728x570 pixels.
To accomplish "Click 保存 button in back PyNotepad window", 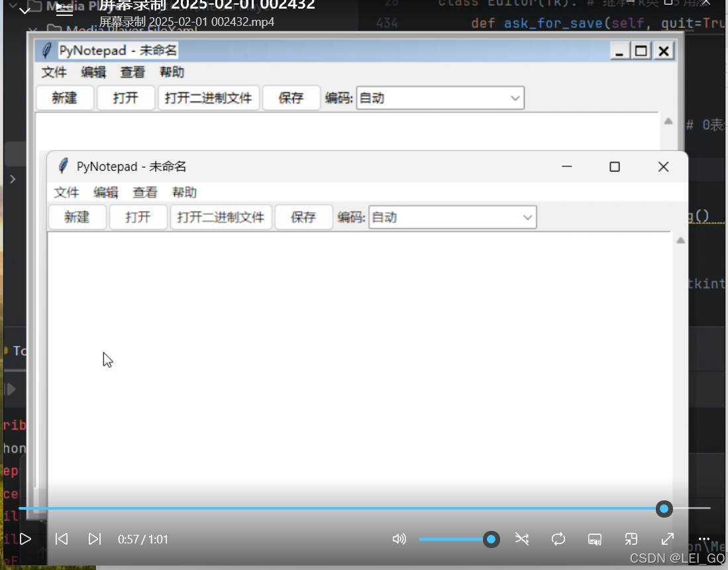I will pos(291,97).
